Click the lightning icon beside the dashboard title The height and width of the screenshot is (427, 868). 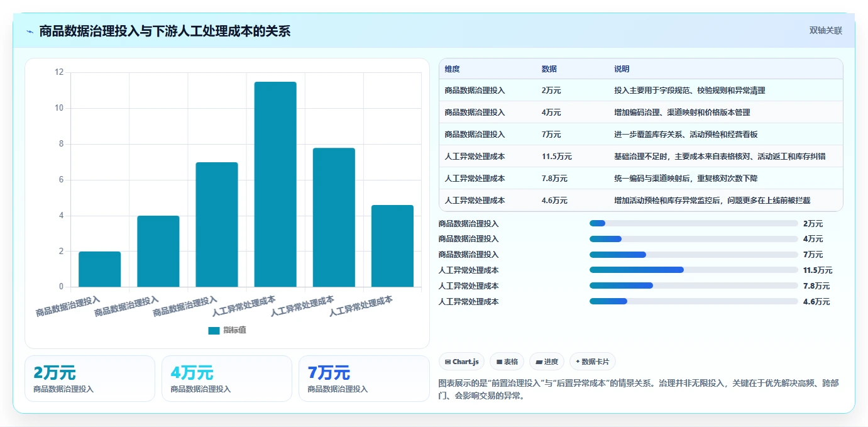(30, 31)
